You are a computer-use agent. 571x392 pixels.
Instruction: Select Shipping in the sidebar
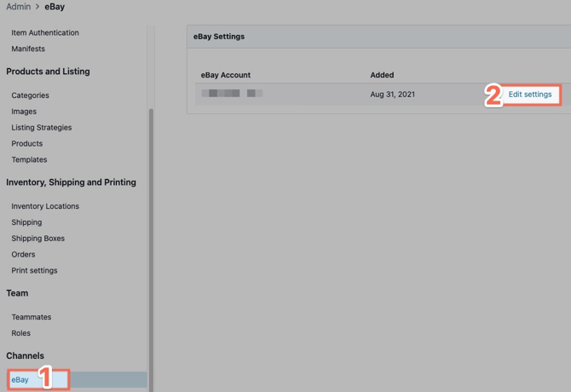pos(26,222)
